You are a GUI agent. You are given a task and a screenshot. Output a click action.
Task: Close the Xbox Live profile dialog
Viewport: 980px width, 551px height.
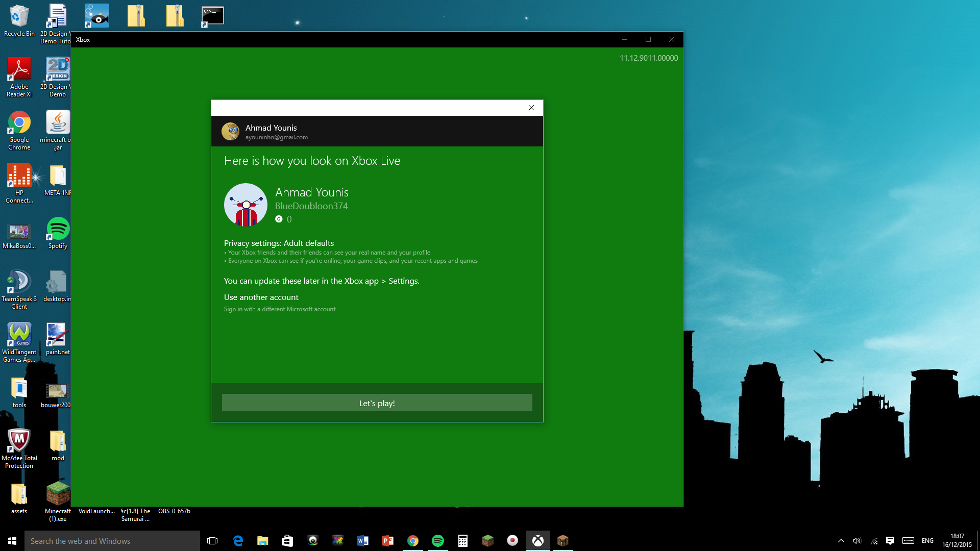pyautogui.click(x=531, y=108)
